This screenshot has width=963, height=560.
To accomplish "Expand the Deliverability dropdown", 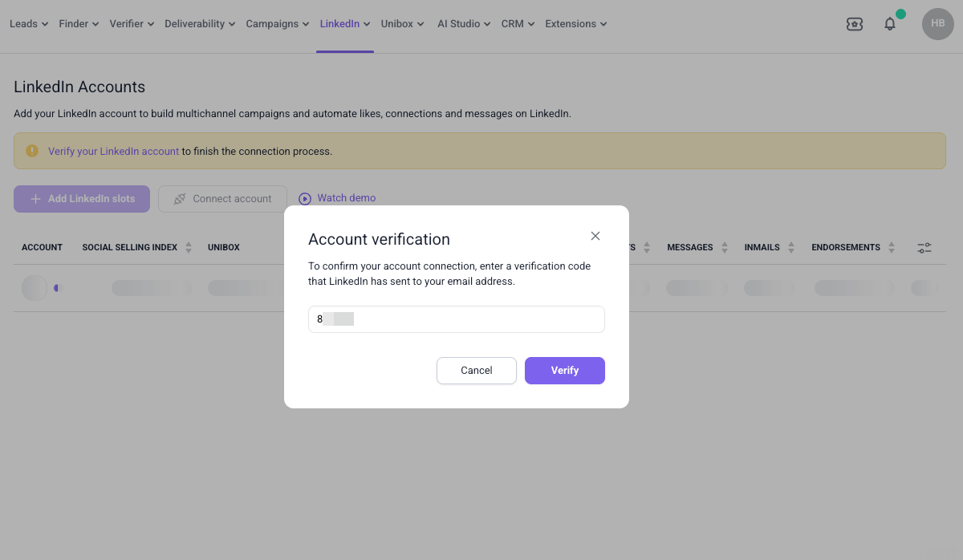I will (x=200, y=24).
